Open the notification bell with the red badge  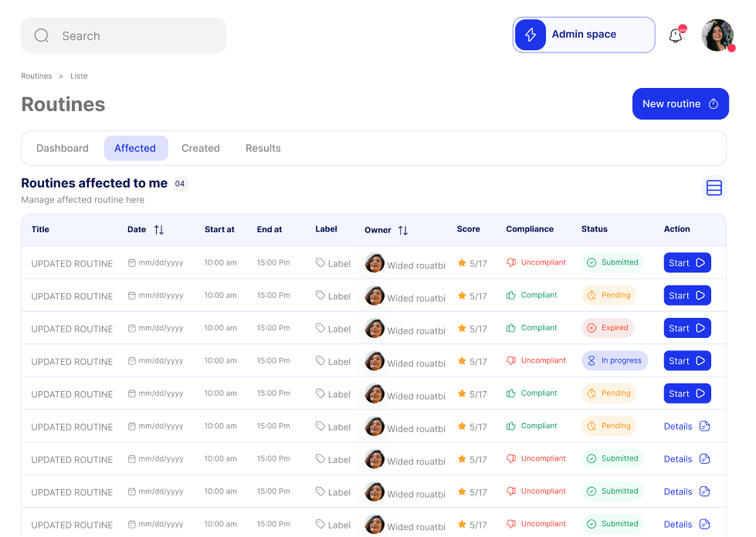click(675, 34)
